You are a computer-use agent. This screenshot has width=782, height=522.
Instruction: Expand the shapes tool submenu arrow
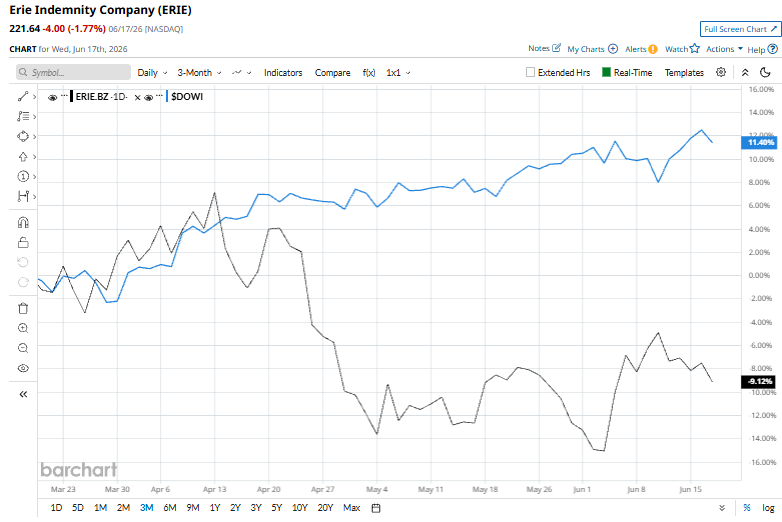[x=34, y=137]
